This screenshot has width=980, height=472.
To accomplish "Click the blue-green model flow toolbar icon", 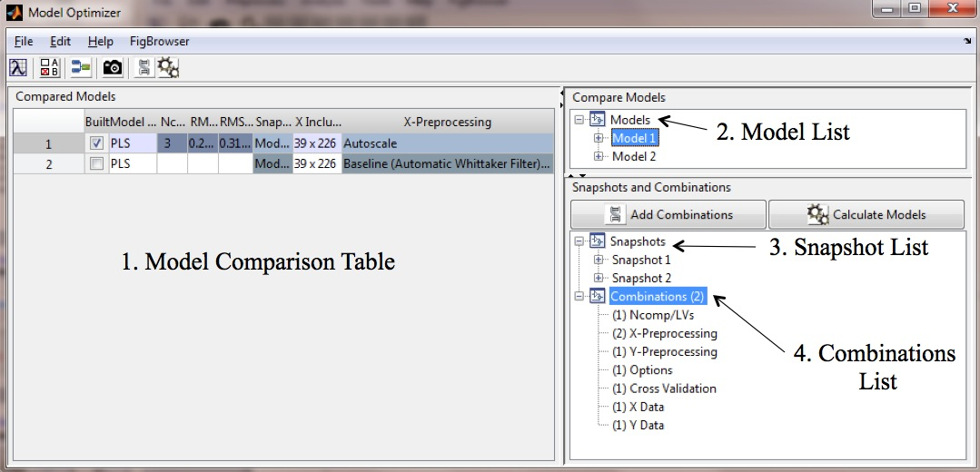I will click(81, 67).
